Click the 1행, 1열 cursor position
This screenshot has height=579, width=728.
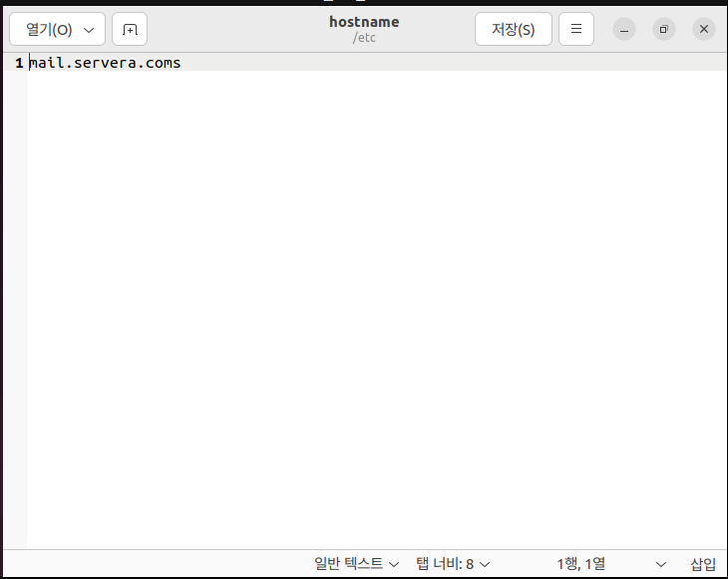(x=580, y=564)
